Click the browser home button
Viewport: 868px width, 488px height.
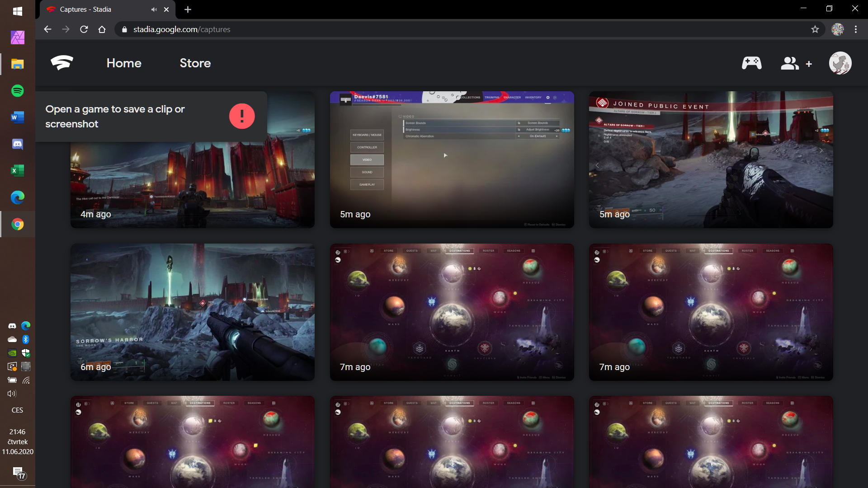click(x=102, y=29)
